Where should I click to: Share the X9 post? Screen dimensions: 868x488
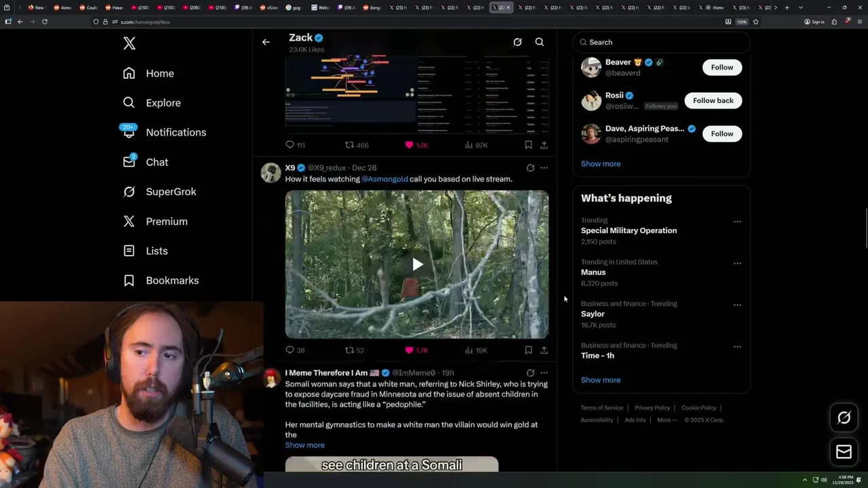pyautogui.click(x=544, y=350)
